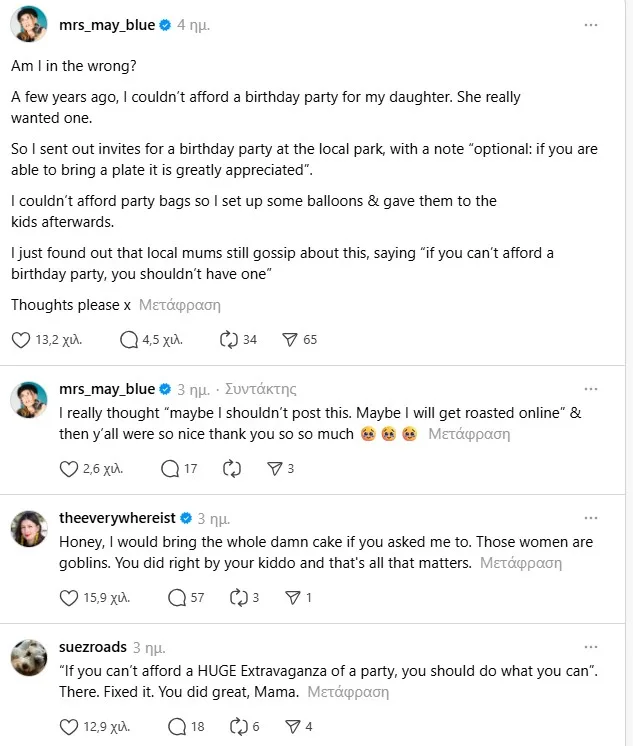633x746 pixels.
Task: Click suezroads' dog profile picture
Action: click(x=30, y=658)
